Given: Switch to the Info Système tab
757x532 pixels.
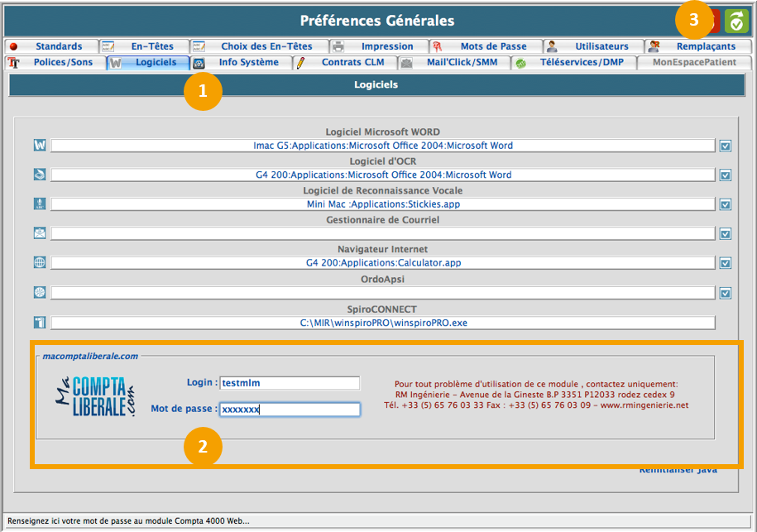Looking at the screenshot, I should coord(247,62).
